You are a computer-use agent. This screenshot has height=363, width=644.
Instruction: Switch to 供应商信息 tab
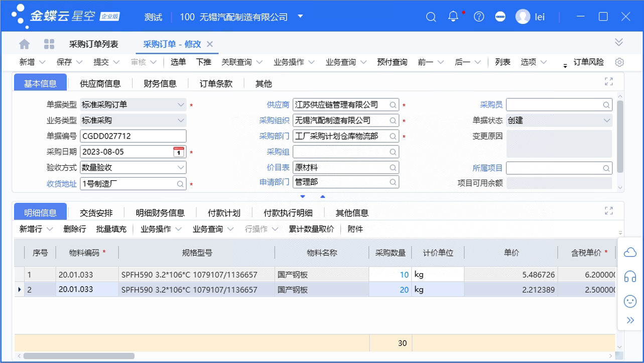click(100, 84)
